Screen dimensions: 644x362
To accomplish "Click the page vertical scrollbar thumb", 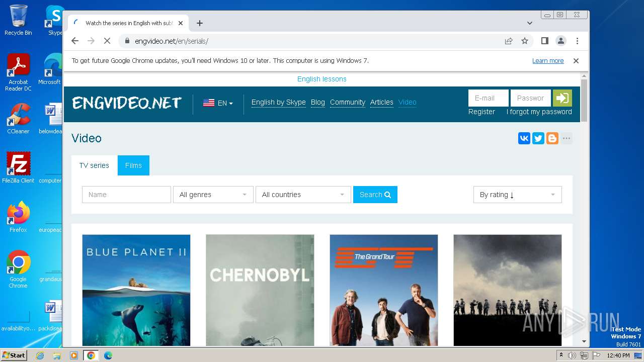I will tap(584, 101).
